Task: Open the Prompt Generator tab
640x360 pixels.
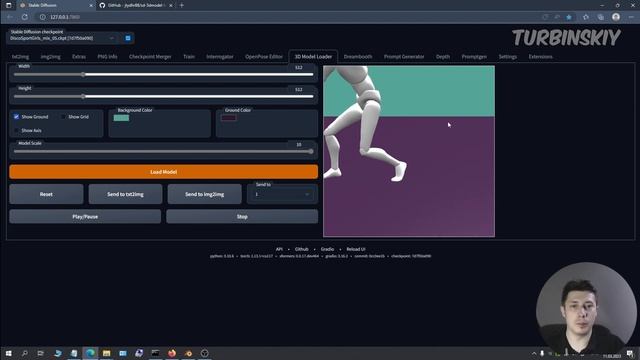Action: coord(404,57)
